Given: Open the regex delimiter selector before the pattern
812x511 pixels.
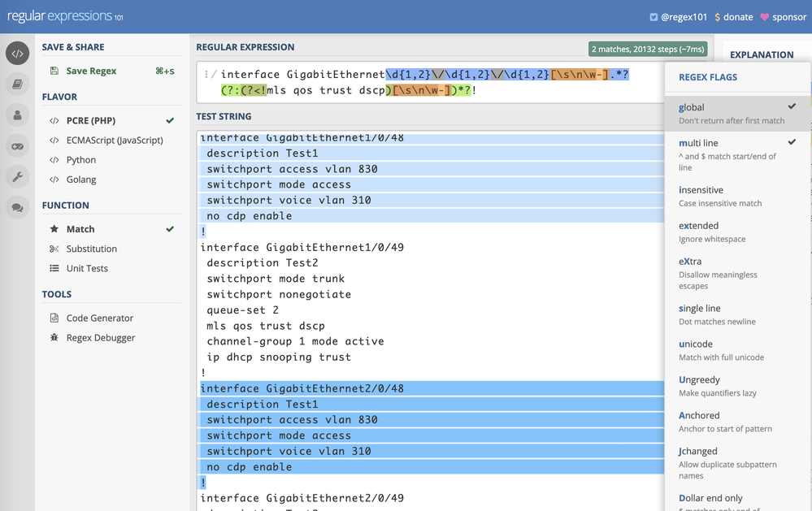Looking at the screenshot, I should coord(210,75).
